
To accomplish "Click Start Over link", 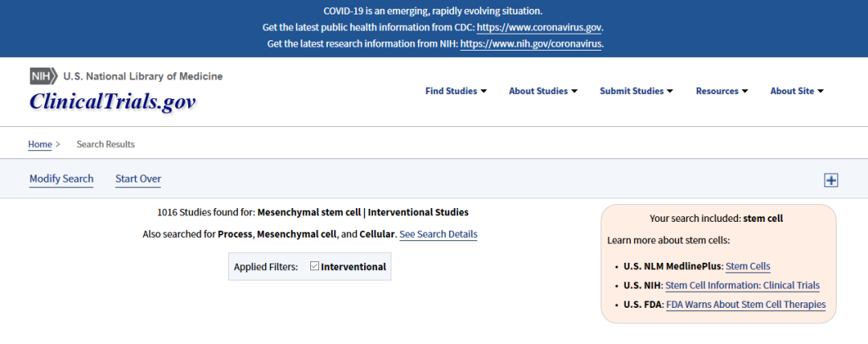I will coord(138,179).
